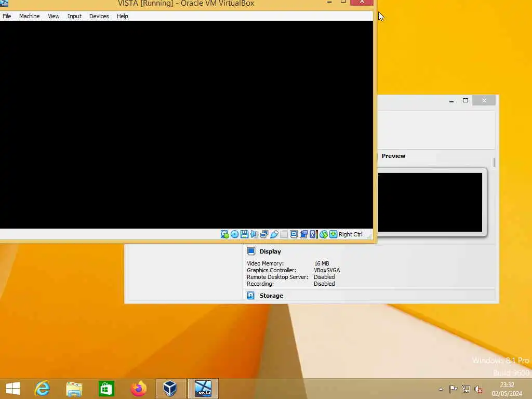Viewport: 532px width, 399px height.
Task: Close the VirtualBox Manager window
Action: 484,100
